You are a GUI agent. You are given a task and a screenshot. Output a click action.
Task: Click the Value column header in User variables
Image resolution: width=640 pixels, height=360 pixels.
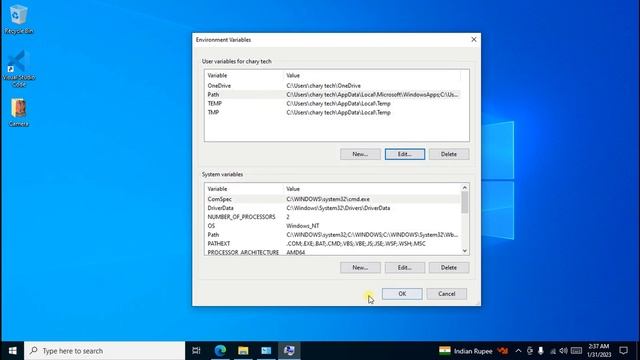(x=372, y=76)
